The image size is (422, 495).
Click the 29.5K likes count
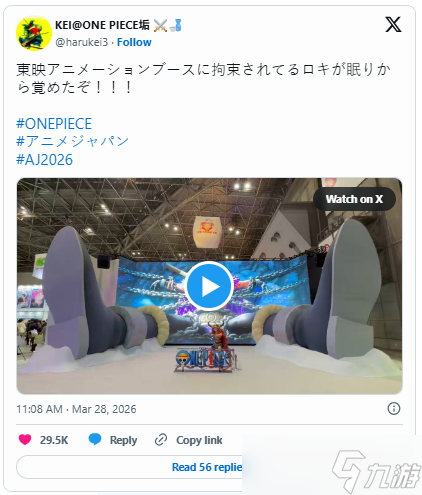tap(54, 440)
